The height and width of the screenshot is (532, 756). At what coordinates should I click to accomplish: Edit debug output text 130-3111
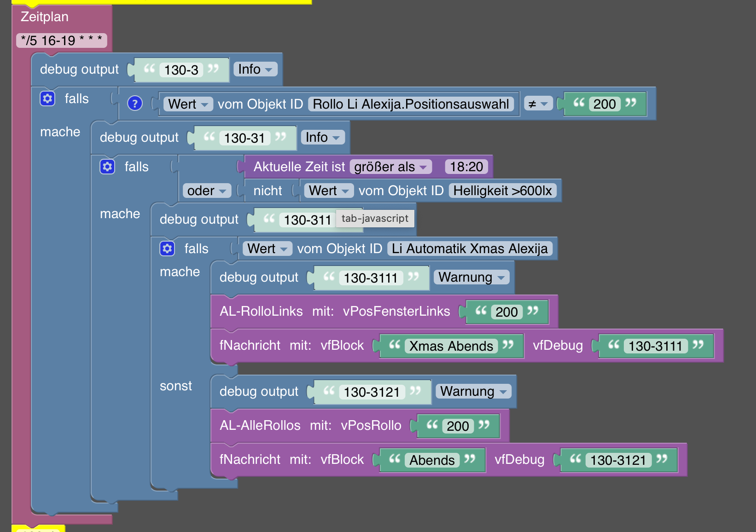(371, 278)
